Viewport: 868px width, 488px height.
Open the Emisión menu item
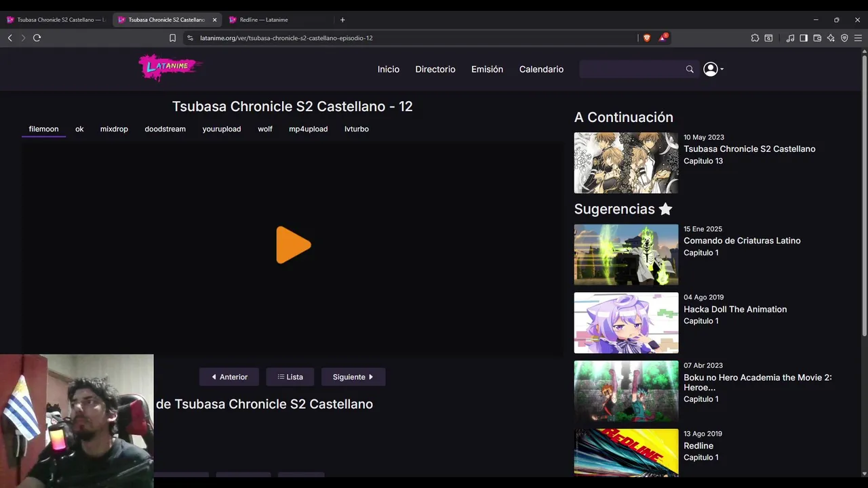(x=487, y=69)
